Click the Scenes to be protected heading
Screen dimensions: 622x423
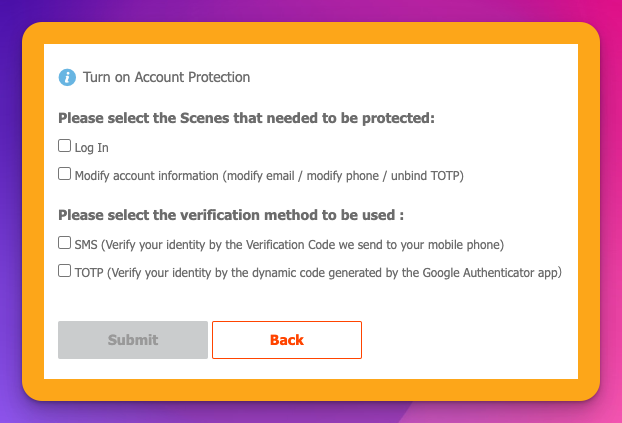[x=247, y=118]
